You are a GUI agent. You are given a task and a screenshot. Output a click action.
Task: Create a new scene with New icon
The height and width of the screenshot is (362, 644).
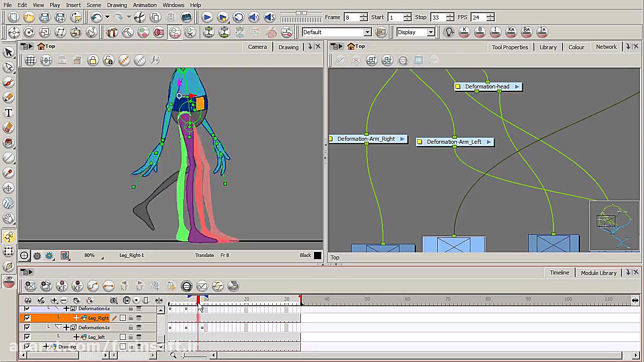14,17
